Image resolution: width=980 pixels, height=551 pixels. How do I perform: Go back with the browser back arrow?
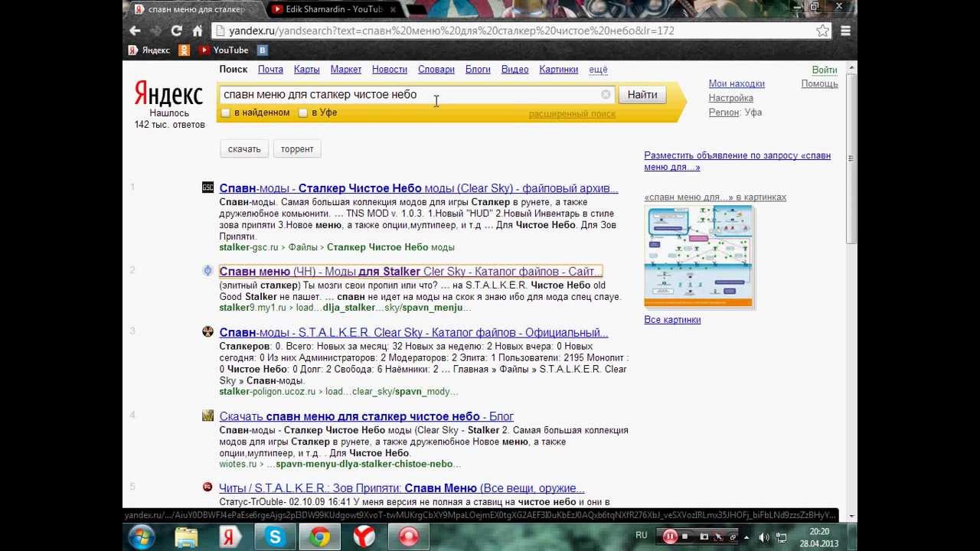[x=135, y=31]
